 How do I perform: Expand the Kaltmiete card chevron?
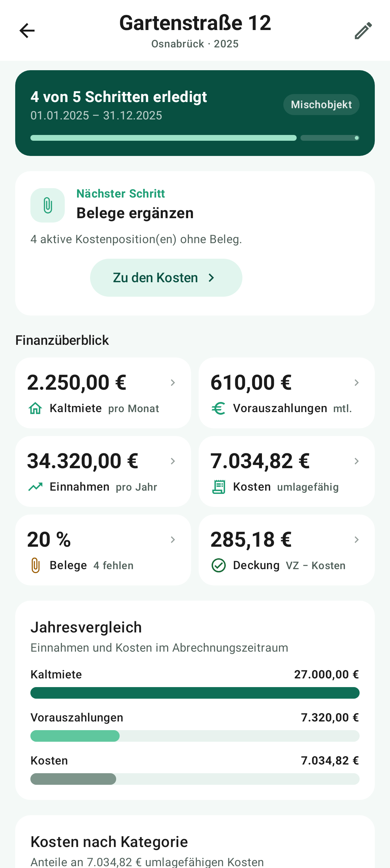pyautogui.click(x=173, y=382)
